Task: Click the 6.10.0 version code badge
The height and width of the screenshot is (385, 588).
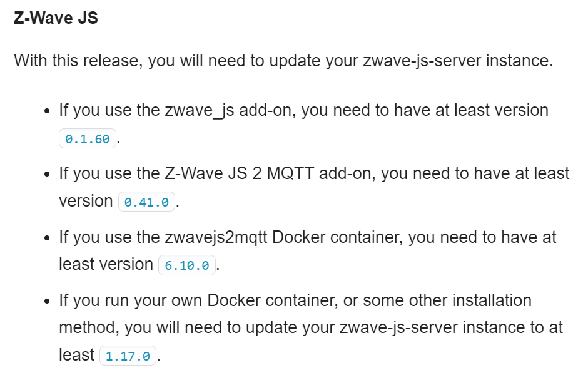Action: click(x=187, y=265)
